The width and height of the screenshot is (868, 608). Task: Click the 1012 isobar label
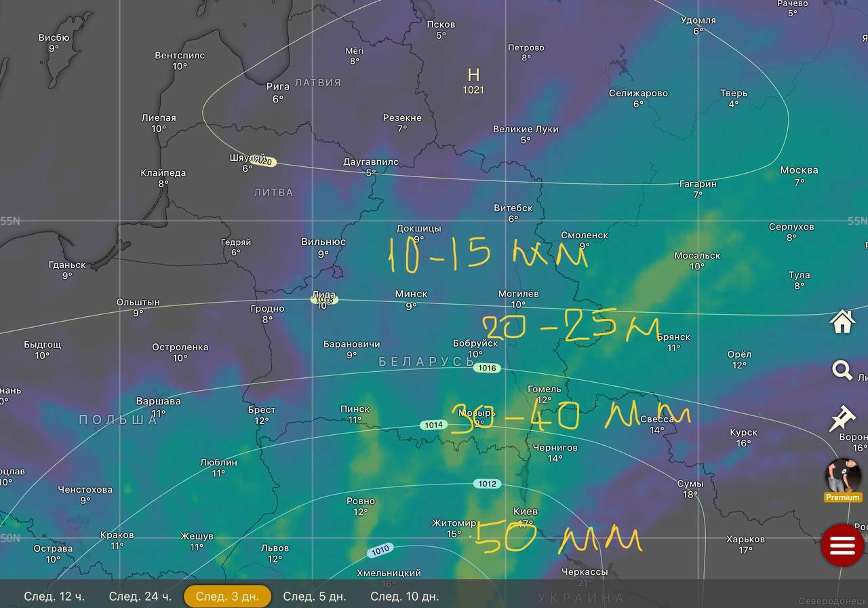[x=487, y=484]
